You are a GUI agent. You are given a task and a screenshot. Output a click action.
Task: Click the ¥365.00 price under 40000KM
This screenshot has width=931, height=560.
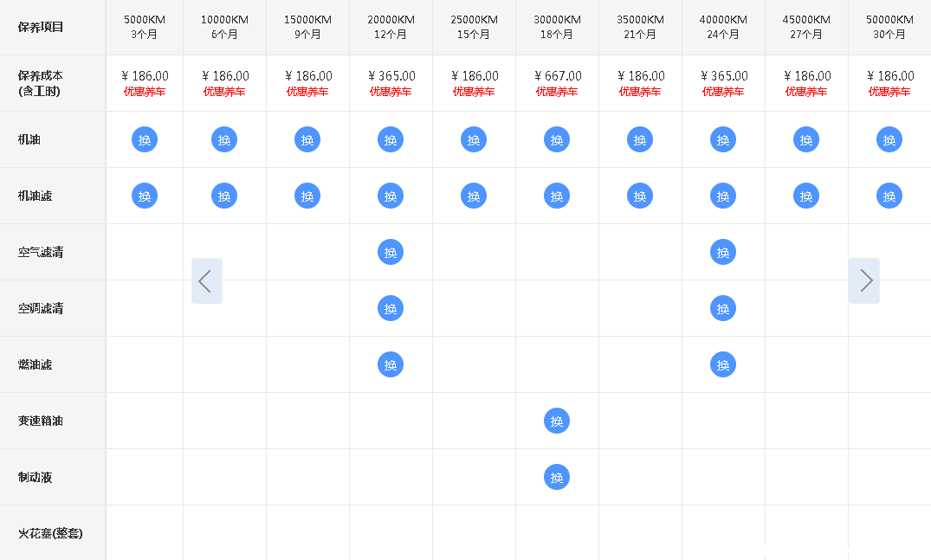point(723,76)
